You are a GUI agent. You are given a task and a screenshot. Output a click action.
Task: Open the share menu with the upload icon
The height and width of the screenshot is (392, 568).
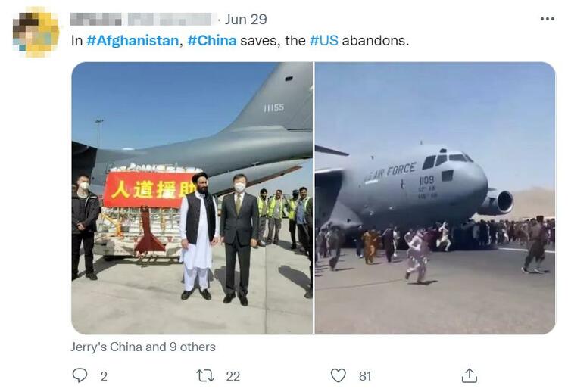click(469, 375)
